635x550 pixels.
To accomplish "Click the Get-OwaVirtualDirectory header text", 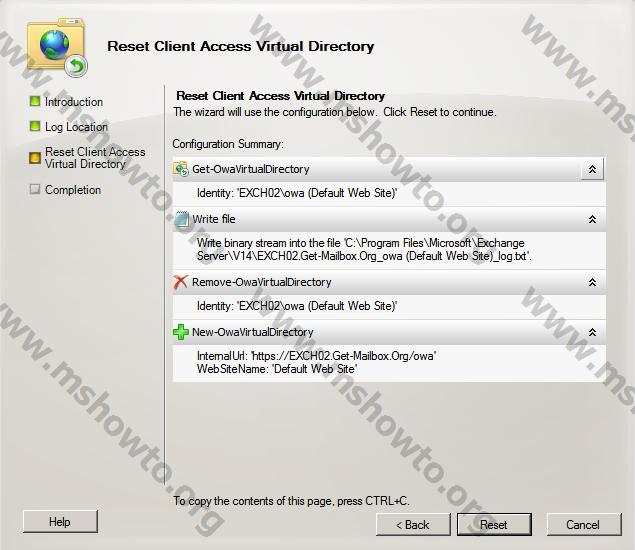I will click(251, 169).
